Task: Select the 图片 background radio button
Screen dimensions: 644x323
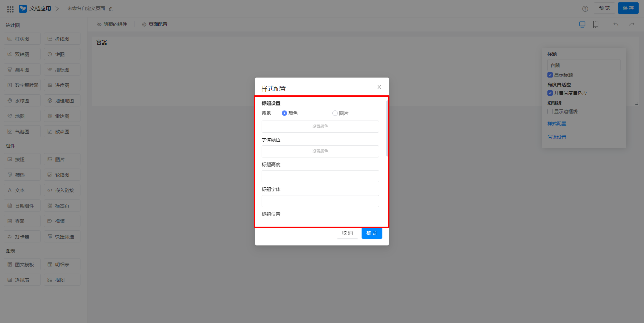Action: pos(334,113)
